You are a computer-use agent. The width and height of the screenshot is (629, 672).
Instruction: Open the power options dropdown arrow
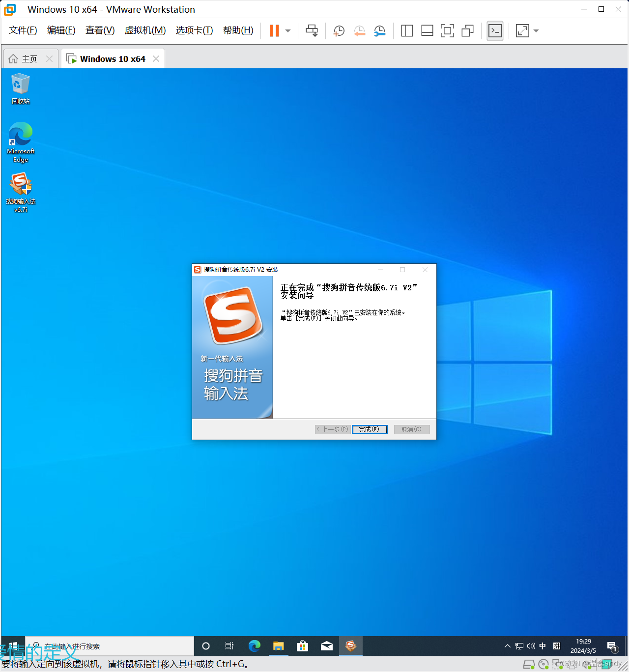[x=288, y=31]
